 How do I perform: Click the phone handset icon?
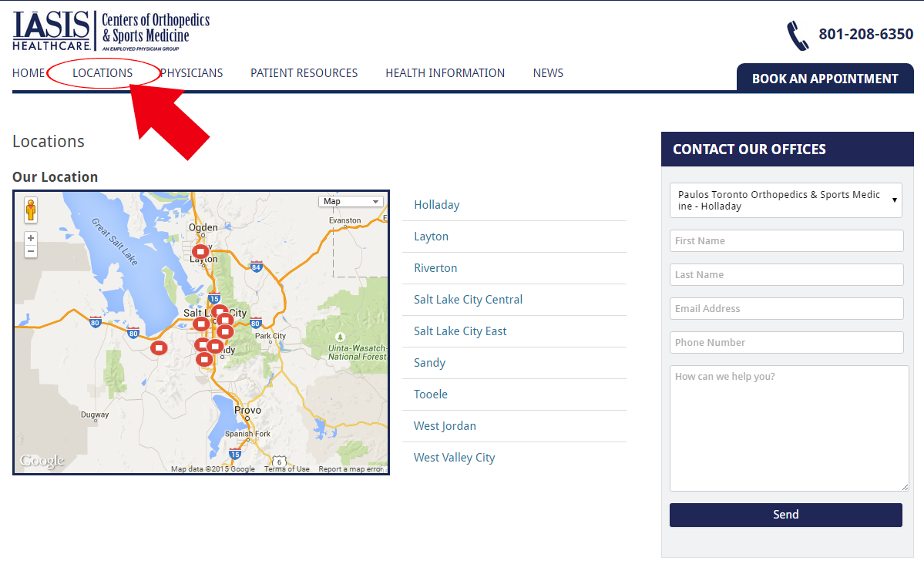pos(798,35)
